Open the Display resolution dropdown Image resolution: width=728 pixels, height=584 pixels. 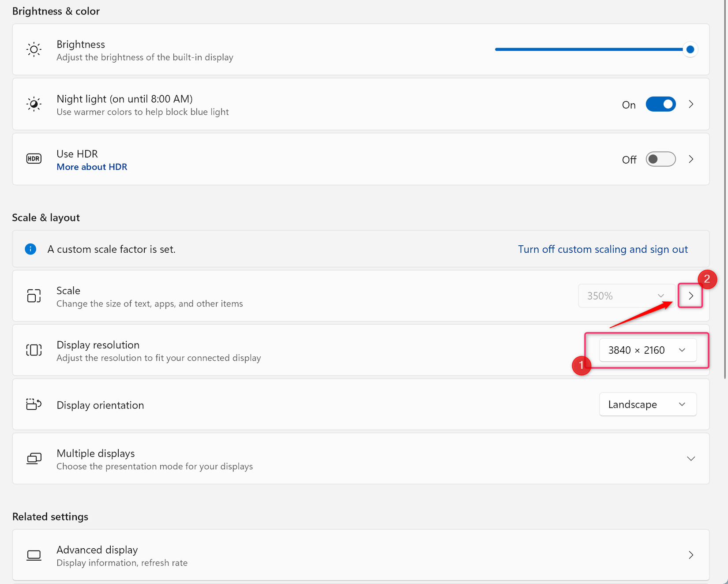point(647,350)
